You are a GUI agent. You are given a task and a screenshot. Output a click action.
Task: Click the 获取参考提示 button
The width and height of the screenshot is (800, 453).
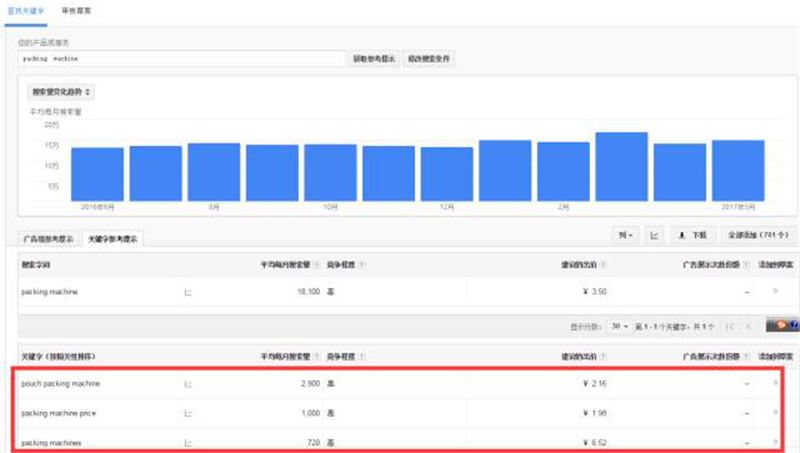tap(373, 59)
